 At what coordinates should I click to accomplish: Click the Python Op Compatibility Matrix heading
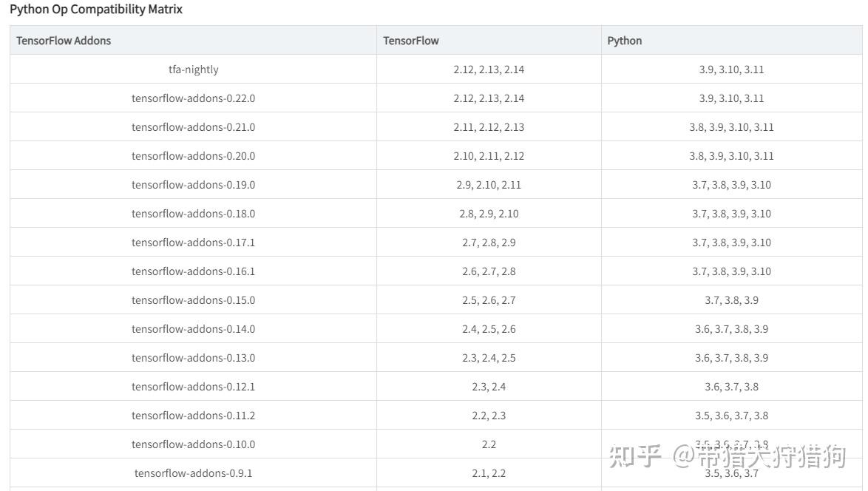pos(96,10)
